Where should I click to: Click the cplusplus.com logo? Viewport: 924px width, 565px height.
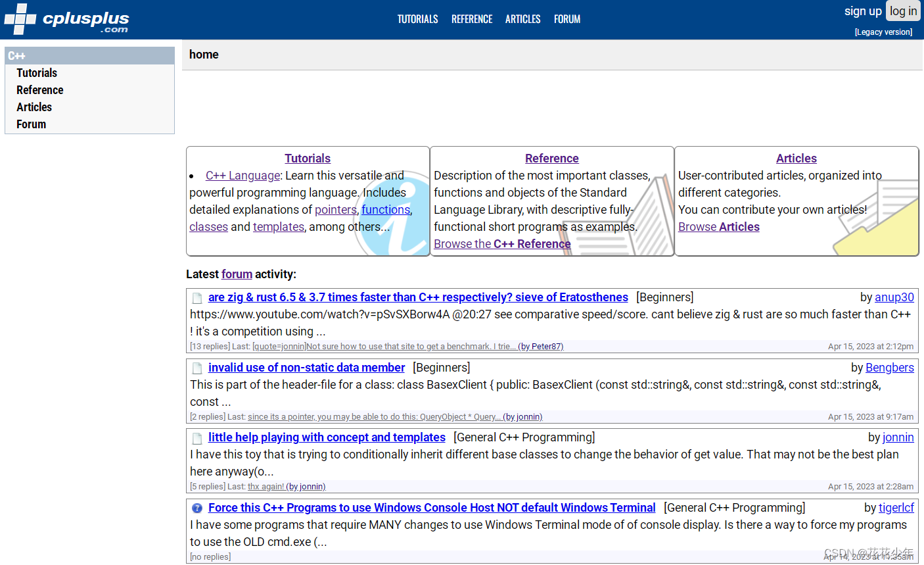(66, 19)
